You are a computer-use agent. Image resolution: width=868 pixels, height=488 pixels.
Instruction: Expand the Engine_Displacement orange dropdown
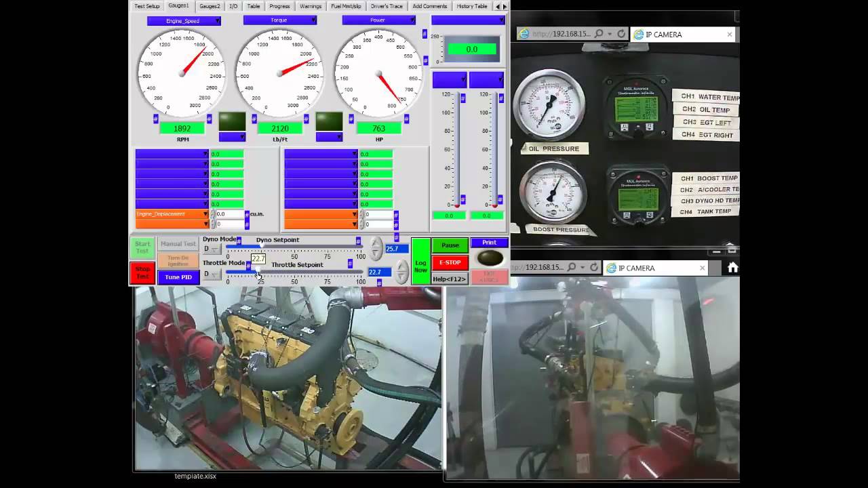click(172, 214)
